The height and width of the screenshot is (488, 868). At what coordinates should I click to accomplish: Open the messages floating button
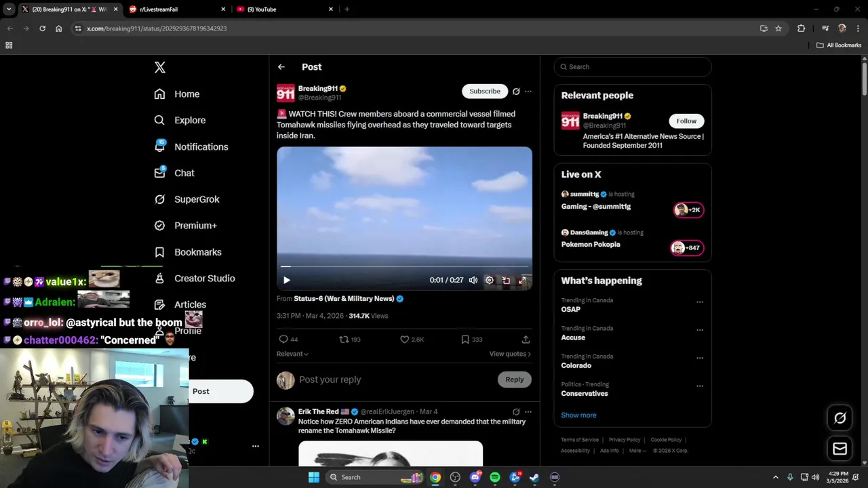pos(840,449)
